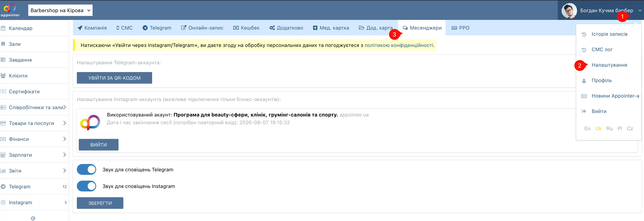
Task: Switch language to Pl
Action: [x=620, y=129]
